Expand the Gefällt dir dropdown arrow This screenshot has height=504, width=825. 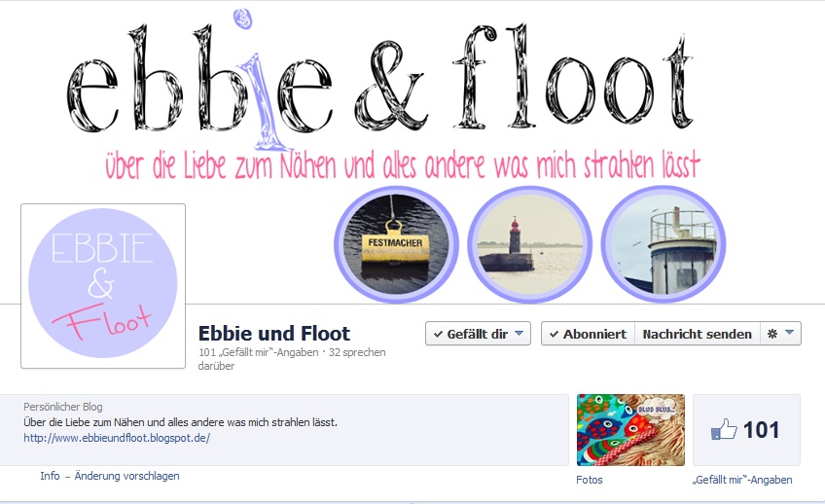(x=519, y=333)
